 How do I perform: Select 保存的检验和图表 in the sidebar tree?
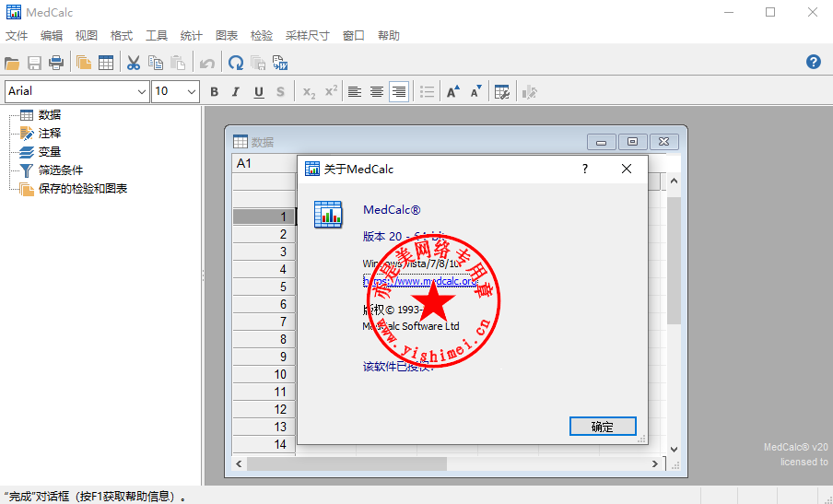83,189
